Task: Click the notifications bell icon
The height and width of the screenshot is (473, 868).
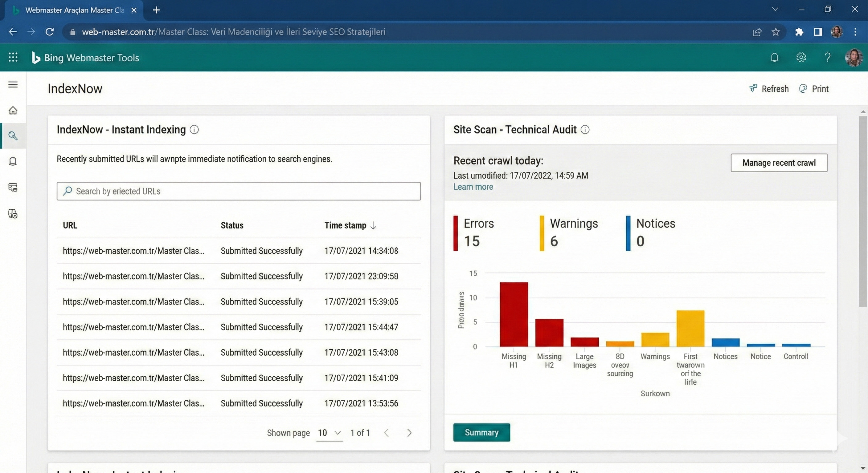Action: [x=774, y=58]
